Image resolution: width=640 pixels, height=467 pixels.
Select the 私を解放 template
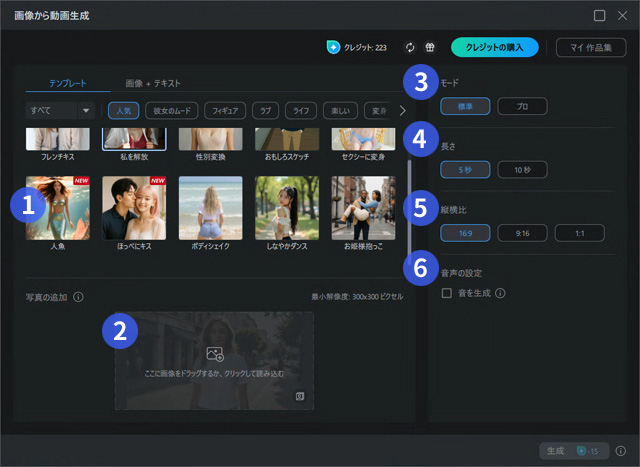click(x=134, y=140)
